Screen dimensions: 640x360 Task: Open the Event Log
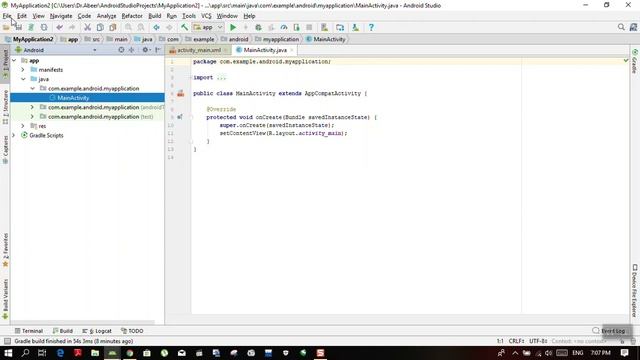(x=609, y=331)
